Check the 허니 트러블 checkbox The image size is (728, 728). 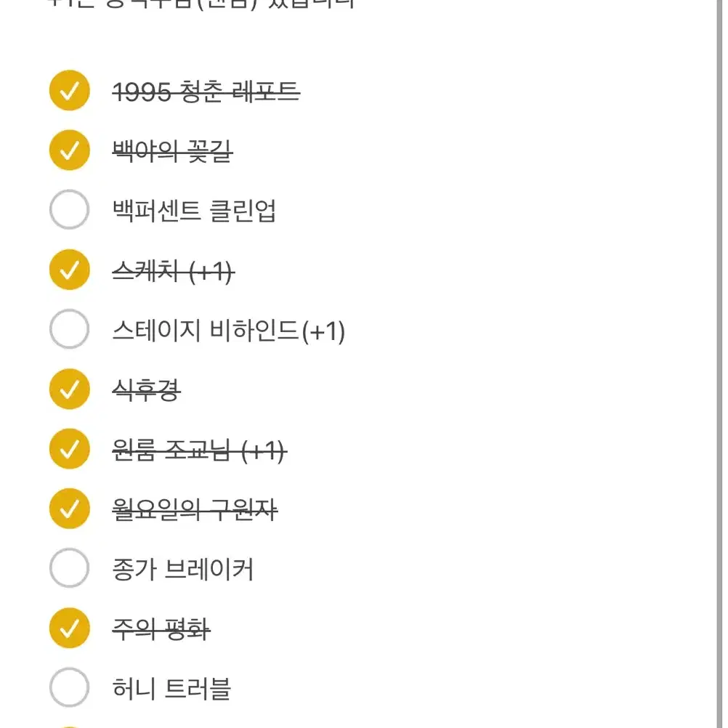tap(69, 688)
